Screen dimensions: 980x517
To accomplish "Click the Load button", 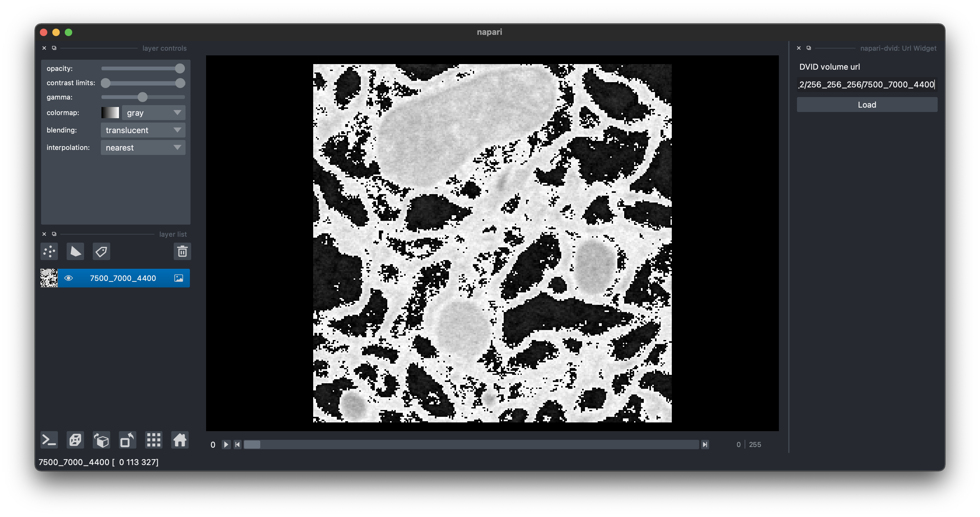I will point(867,105).
